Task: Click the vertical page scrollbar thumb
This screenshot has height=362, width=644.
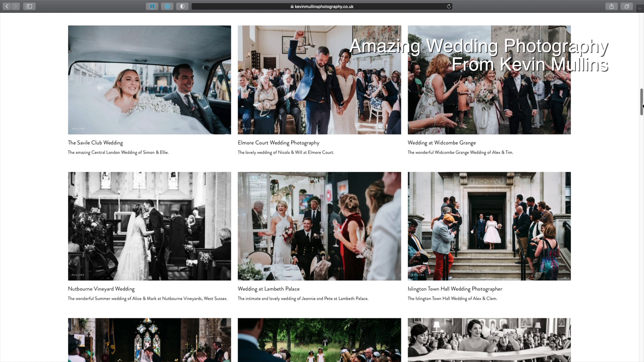Action: click(x=641, y=102)
